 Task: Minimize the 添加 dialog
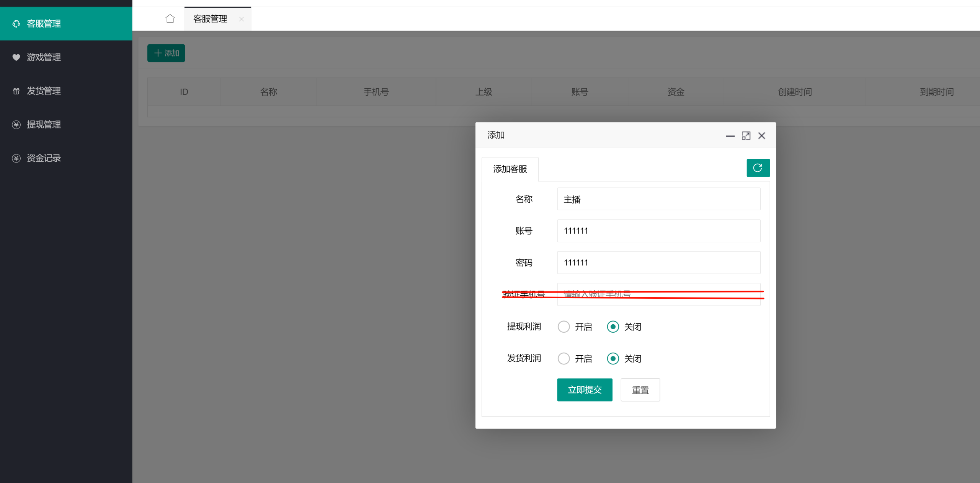click(730, 136)
